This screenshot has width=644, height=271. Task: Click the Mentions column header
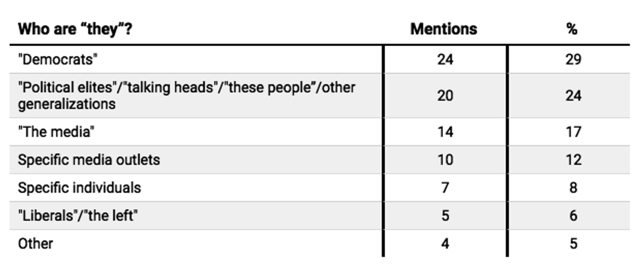444,30
